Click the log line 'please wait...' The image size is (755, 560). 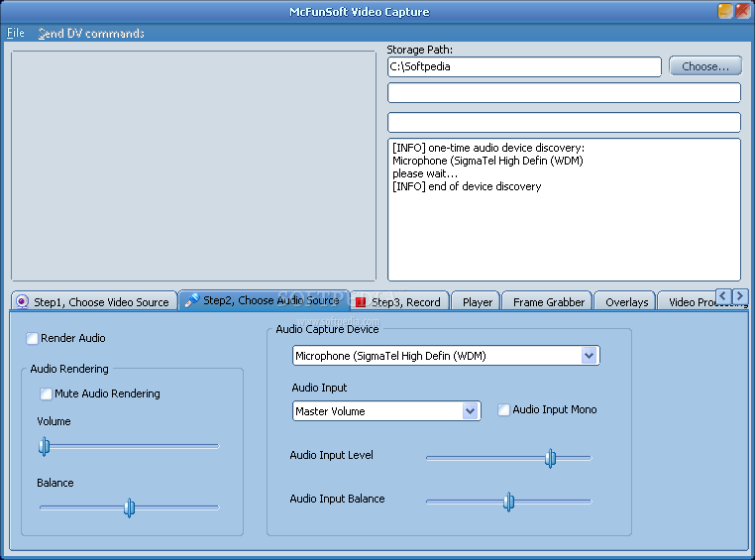[x=425, y=173]
